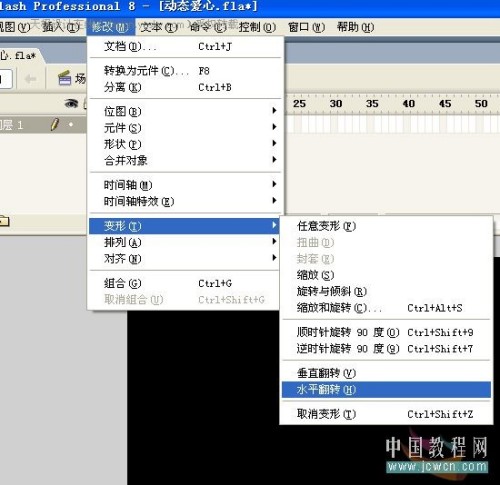
Task: Expand the 位图(B) submenu
Action: pyautogui.click(x=185, y=111)
